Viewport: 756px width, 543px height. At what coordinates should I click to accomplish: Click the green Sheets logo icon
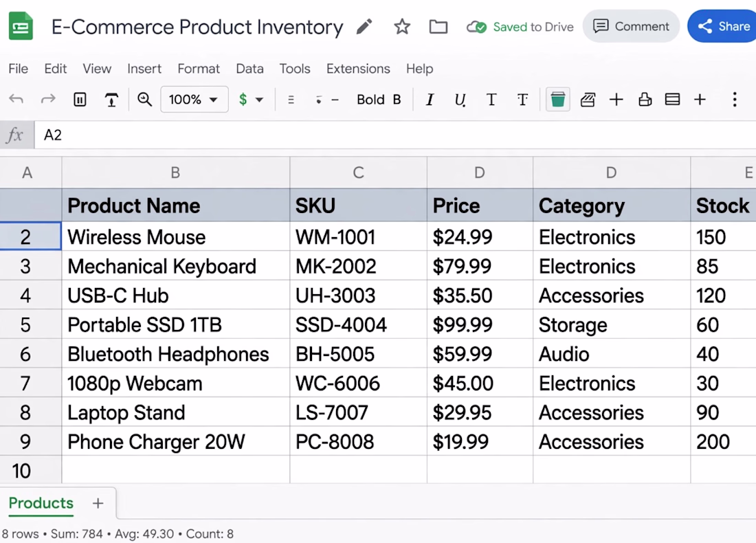click(x=21, y=27)
